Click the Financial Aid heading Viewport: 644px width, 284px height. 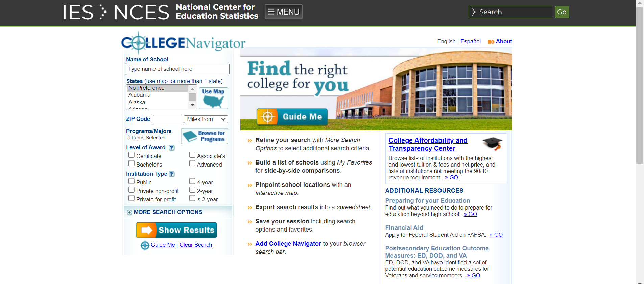pyautogui.click(x=404, y=228)
